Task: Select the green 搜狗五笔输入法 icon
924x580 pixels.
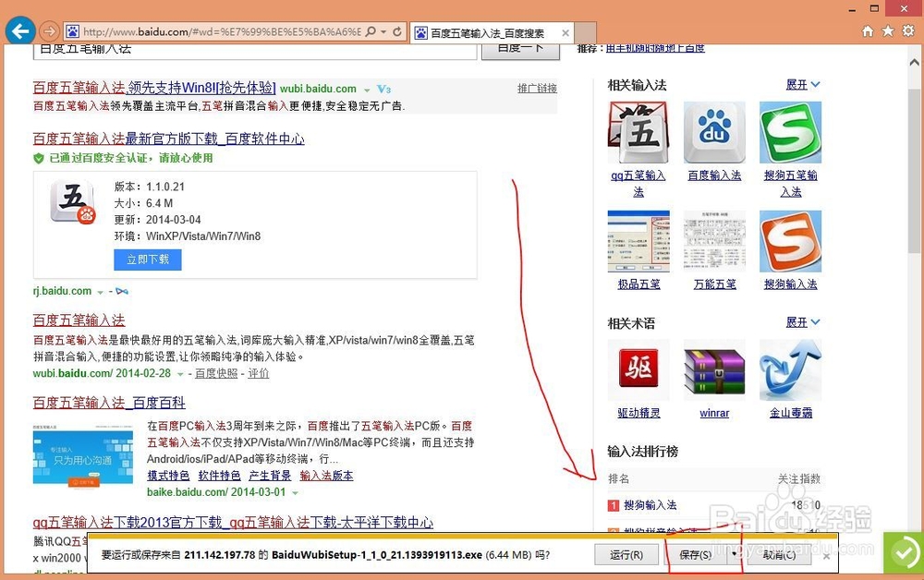Action: 790,132
